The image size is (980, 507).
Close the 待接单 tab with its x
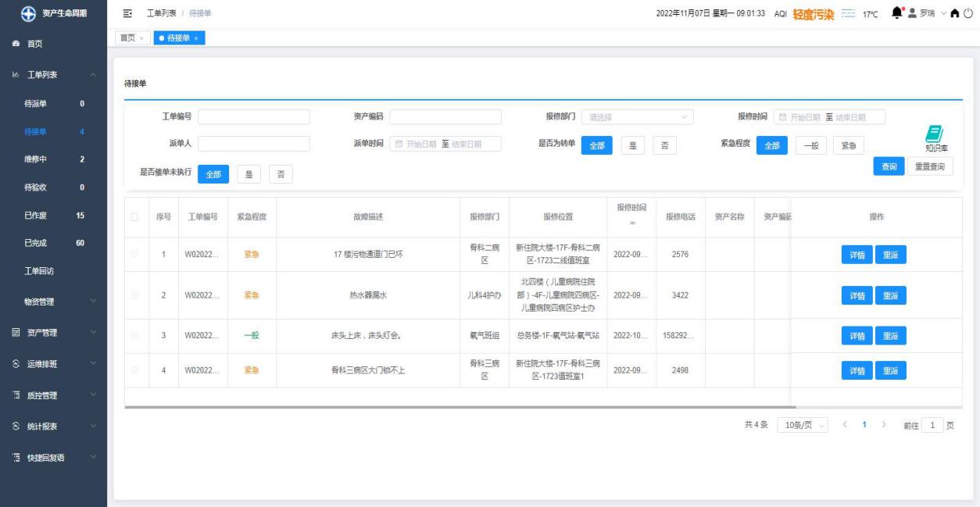coord(197,38)
